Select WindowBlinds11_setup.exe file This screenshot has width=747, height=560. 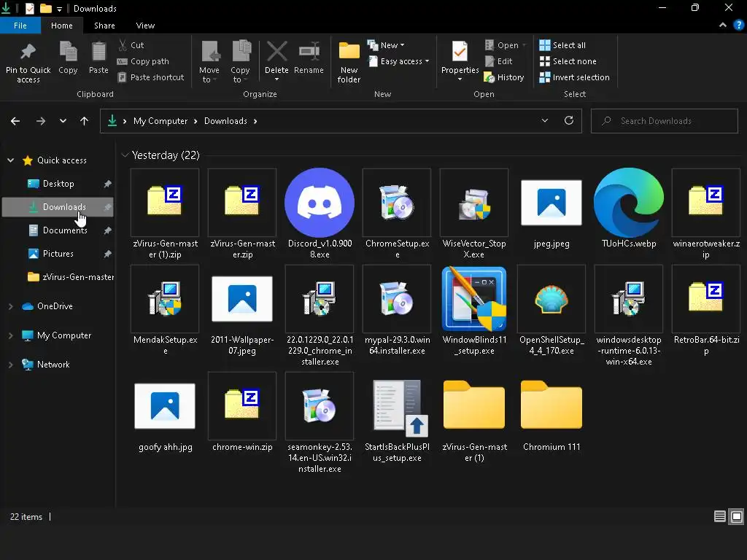click(474, 310)
